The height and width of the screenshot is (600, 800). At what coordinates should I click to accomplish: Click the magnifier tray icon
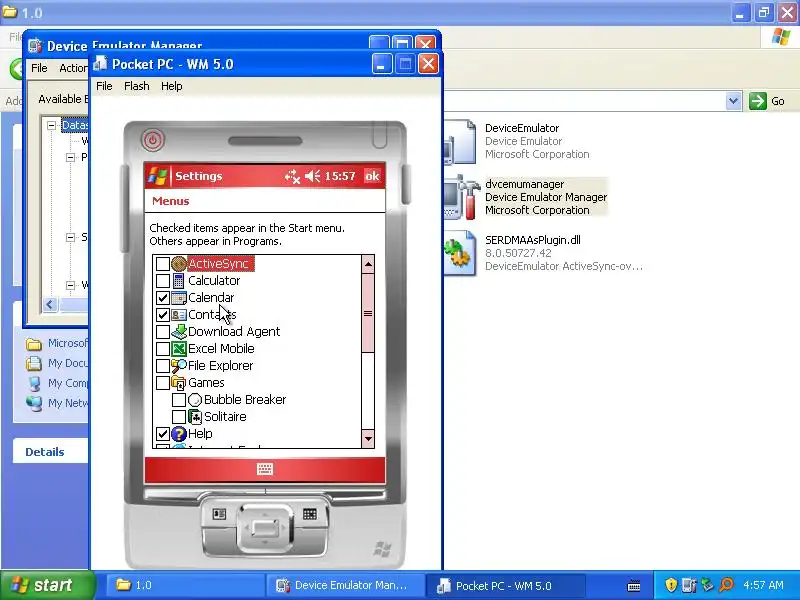(x=726, y=585)
